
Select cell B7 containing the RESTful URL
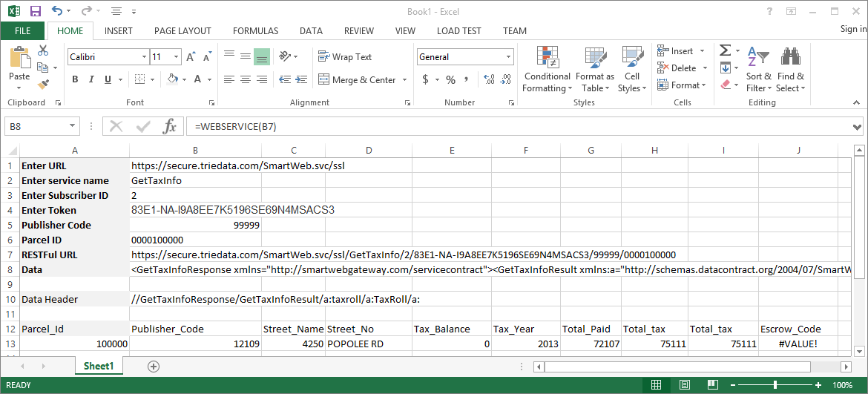click(195, 255)
